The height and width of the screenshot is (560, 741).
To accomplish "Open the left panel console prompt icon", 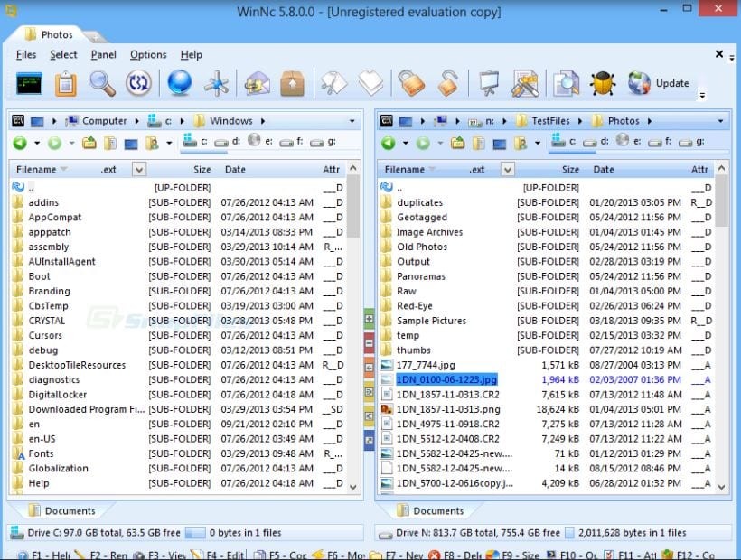I will [x=18, y=121].
